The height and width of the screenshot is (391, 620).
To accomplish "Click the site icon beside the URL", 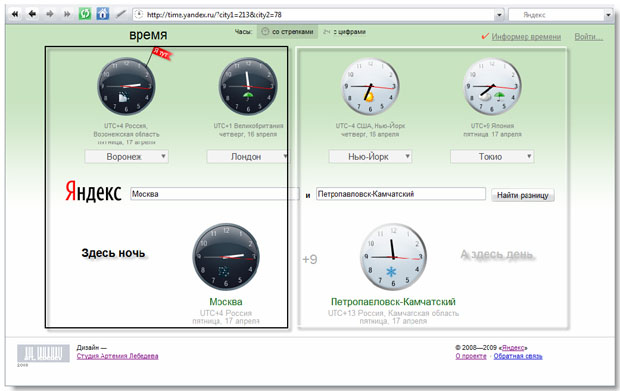I will 138,15.
